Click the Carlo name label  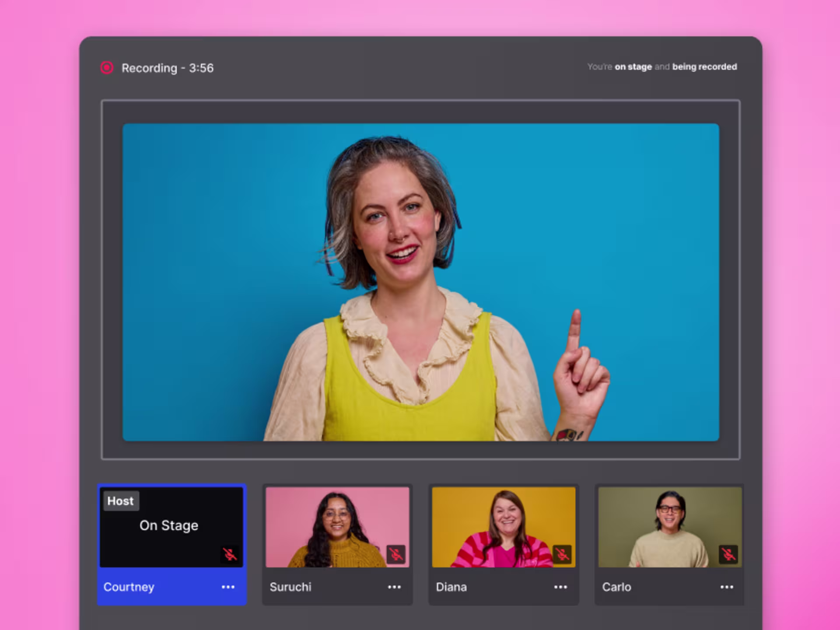pyautogui.click(x=616, y=587)
